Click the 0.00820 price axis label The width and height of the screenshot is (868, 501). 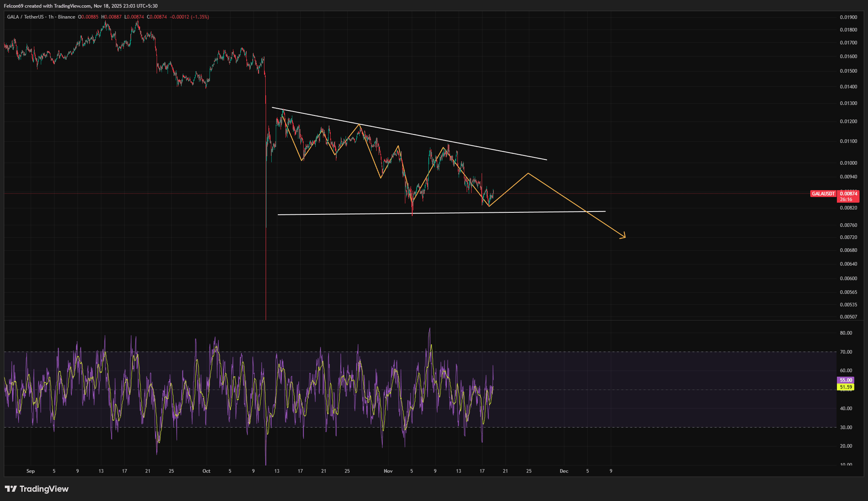pos(848,208)
